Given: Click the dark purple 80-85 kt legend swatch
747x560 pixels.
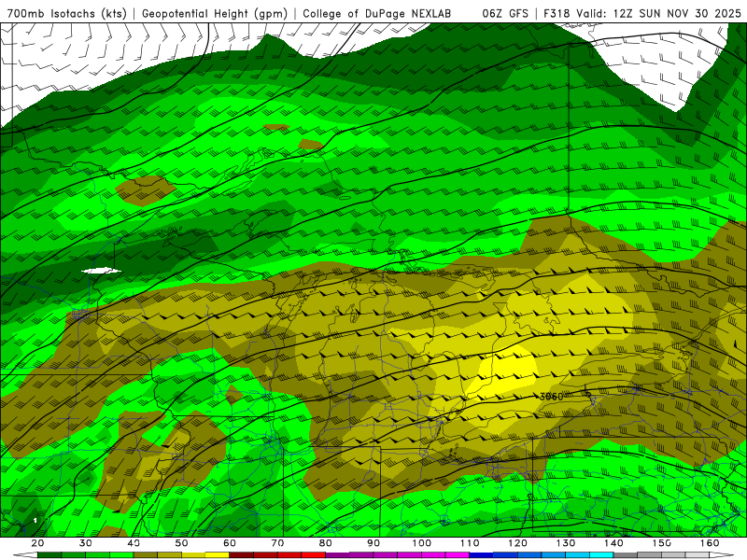Looking at the screenshot, I should pos(338,555).
